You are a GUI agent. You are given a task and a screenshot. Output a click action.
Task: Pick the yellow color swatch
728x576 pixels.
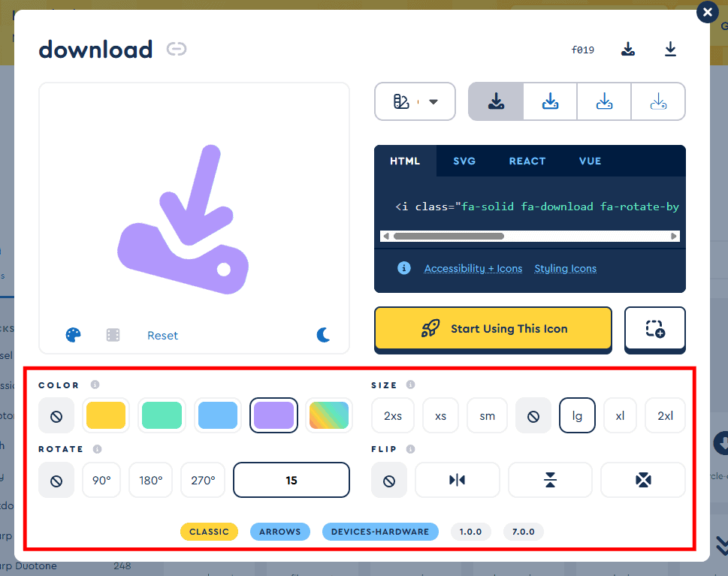(x=105, y=415)
